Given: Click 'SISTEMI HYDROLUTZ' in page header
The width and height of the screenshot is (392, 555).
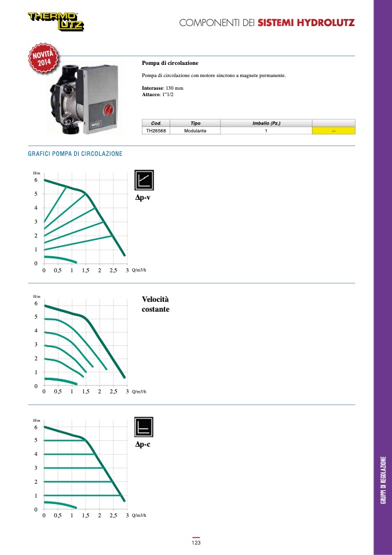Looking at the screenshot, I should pos(306,23).
